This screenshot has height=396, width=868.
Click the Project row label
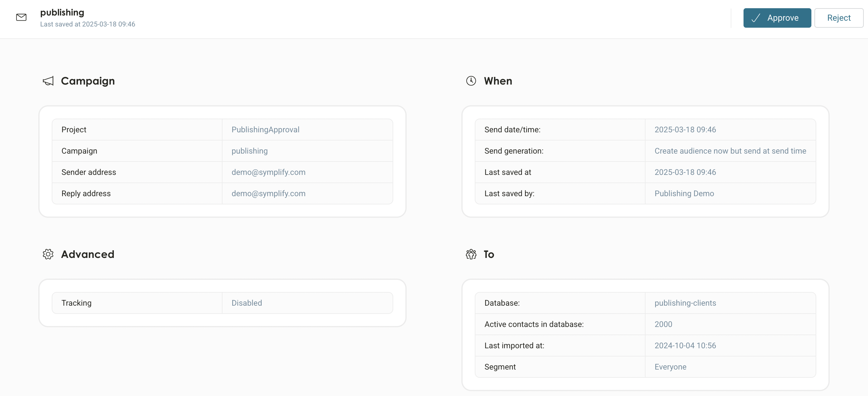[74, 130]
